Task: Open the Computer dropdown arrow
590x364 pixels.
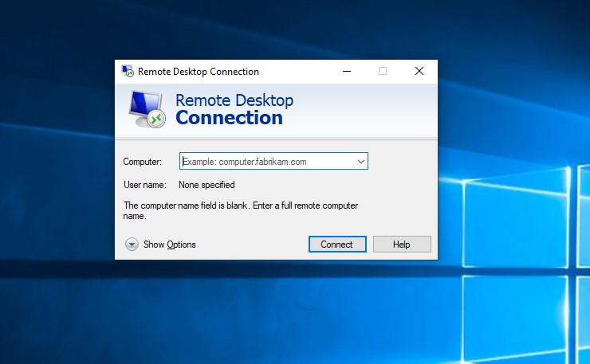Action: 361,162
